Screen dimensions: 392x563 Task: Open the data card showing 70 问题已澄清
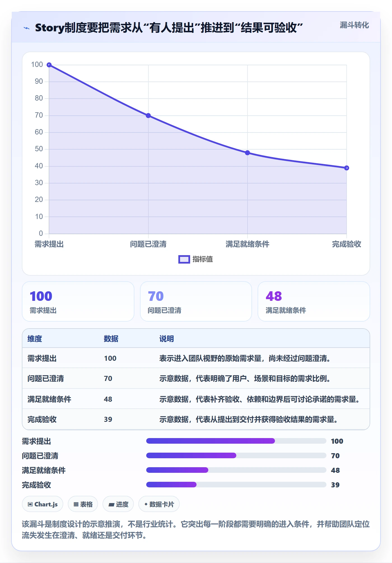(196, 301)
